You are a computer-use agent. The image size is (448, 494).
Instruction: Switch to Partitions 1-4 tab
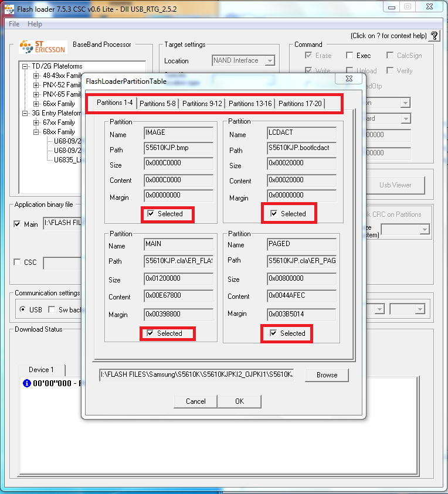tap(114, 103)
